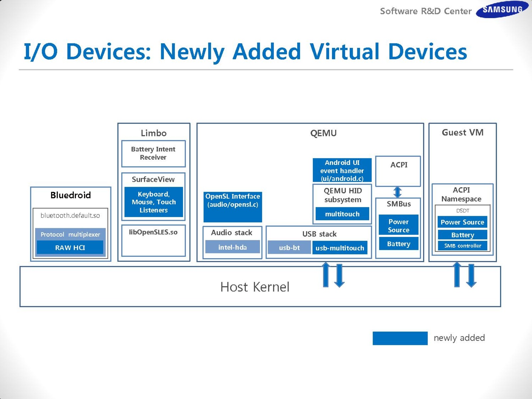This screenshot has height=399, width=532.
Task: Select the RAW HCI block
Action: click(x=70, y=247)
